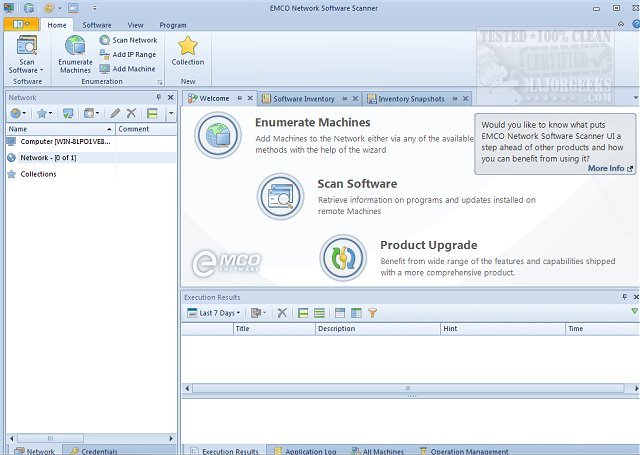
Task: Close the Software Inventory tab
Action: click(x=355, y=99)
